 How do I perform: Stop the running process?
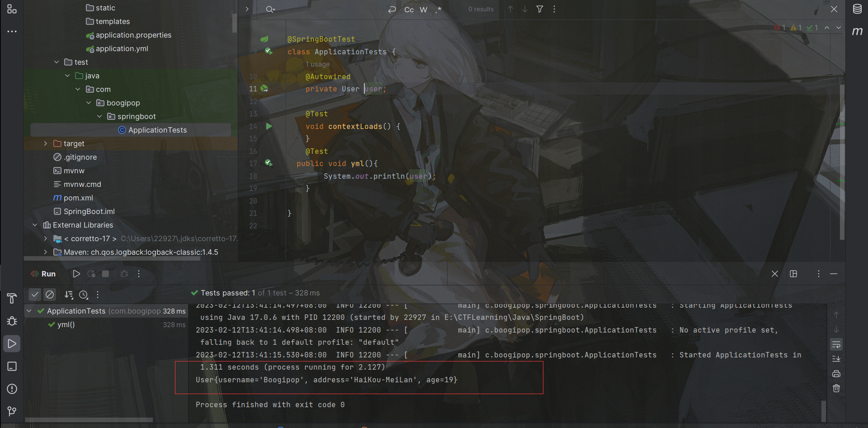point(105,274)
